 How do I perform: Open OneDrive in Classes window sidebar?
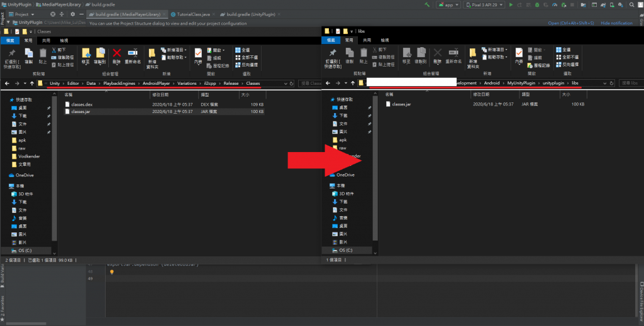(25, 175)
